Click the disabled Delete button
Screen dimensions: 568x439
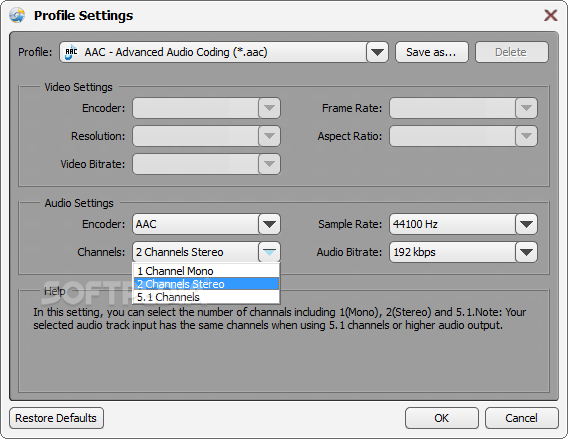(x=511, y=52)
